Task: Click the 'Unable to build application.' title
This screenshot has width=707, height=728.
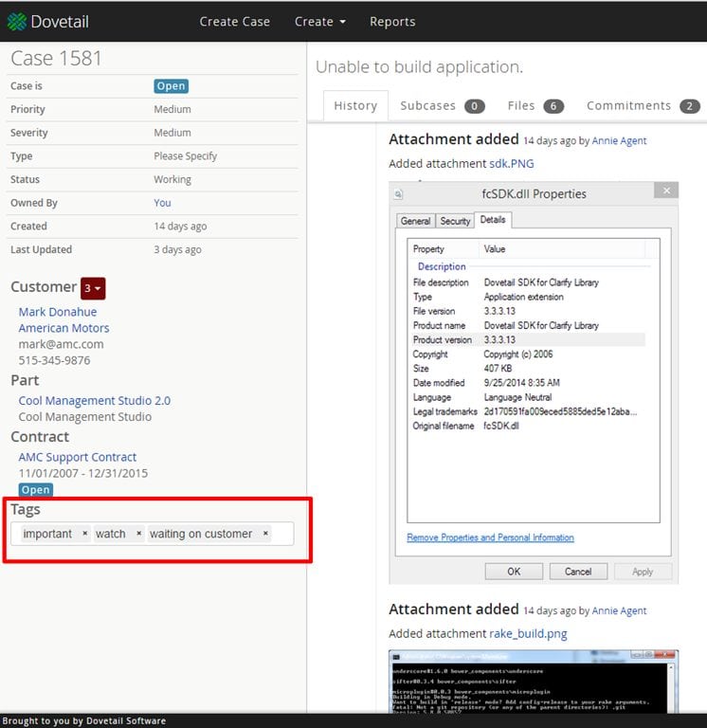Action: 419,67
